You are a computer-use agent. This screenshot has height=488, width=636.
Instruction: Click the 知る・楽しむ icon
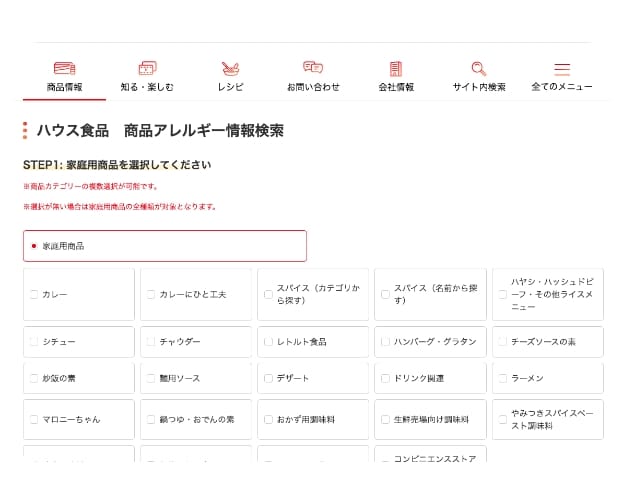coord(147,68)
